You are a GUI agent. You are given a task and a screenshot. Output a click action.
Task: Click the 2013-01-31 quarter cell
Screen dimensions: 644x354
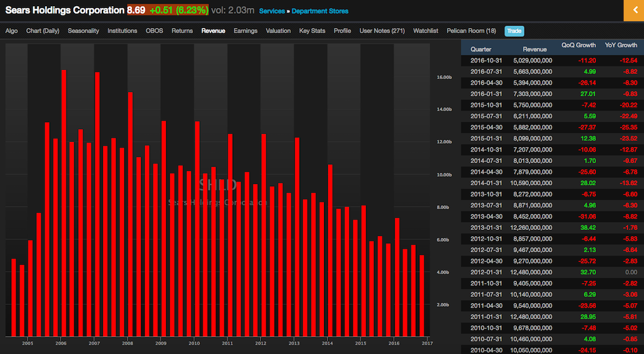486,228
